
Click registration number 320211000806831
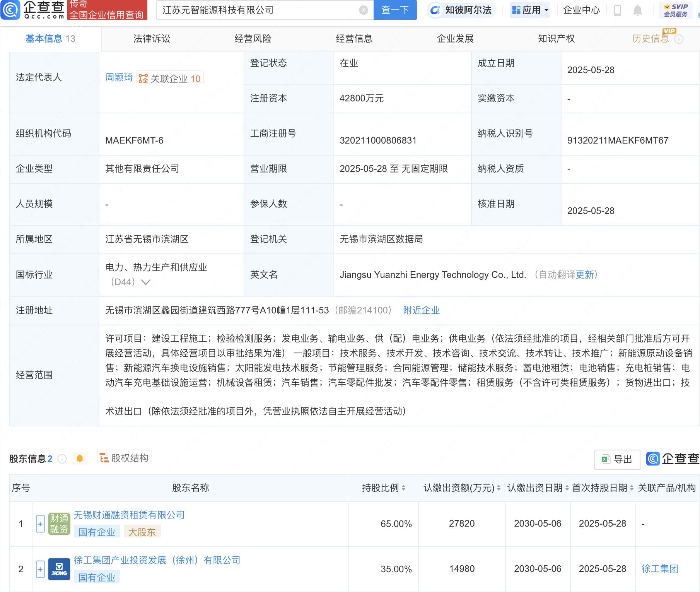coord(378,140)
